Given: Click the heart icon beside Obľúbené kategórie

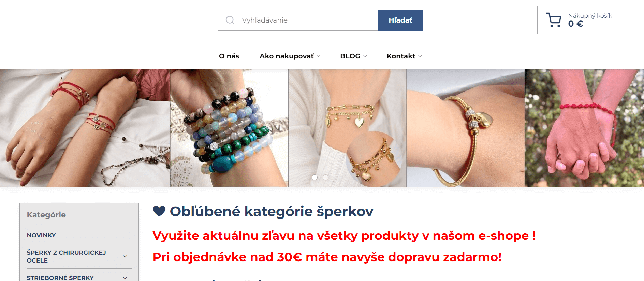Looking at the screenshot, I should 159,211.
